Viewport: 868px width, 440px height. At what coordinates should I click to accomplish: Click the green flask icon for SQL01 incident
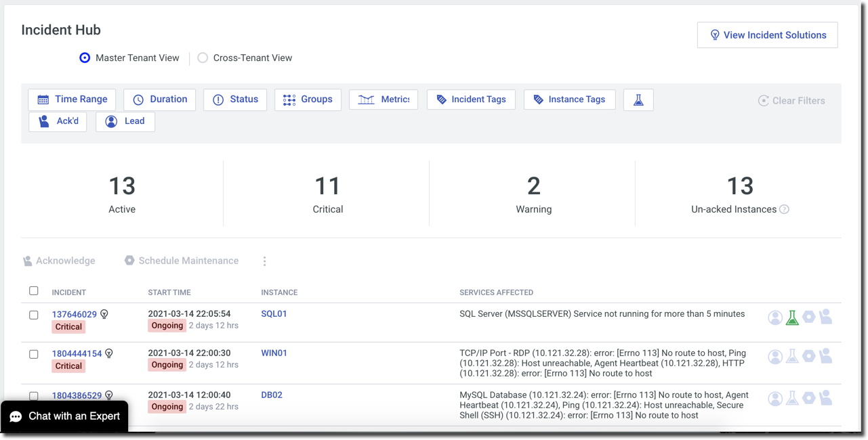pos(791,317)
